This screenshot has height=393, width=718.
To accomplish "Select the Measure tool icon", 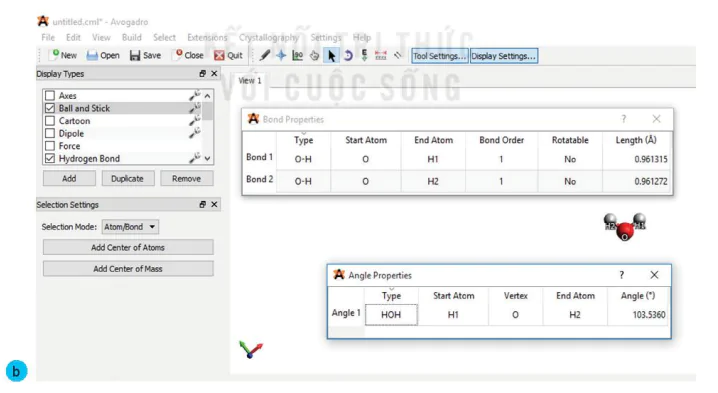I will (x=381, y=55).
